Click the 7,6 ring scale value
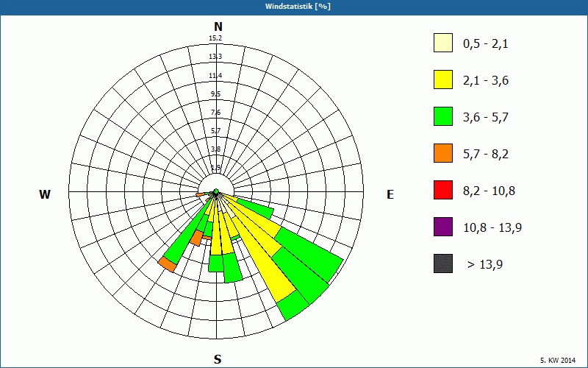The image size is (588, 368). 215,113
